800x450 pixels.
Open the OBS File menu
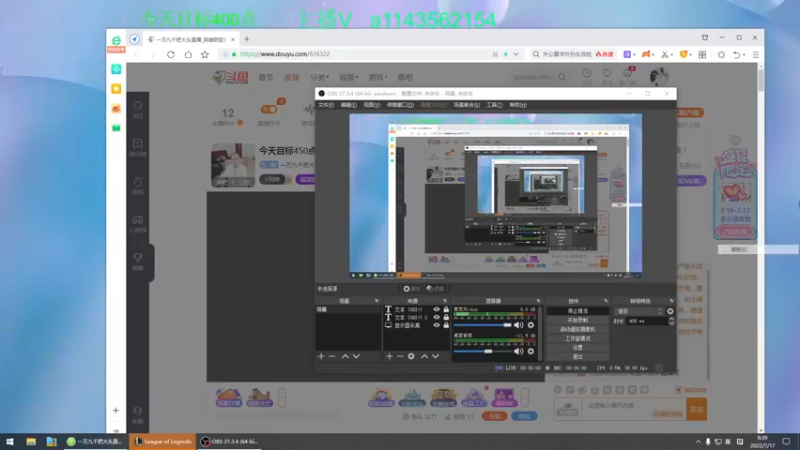(x=326, y=105)
